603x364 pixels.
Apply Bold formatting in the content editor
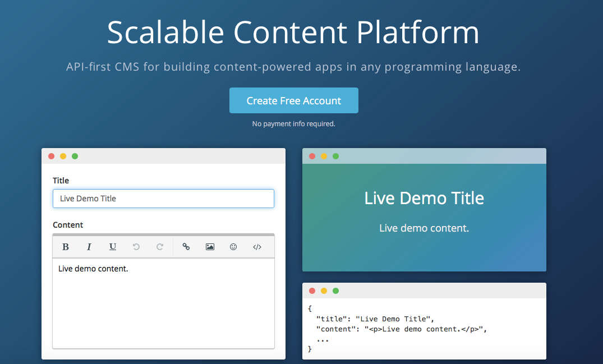66,247
